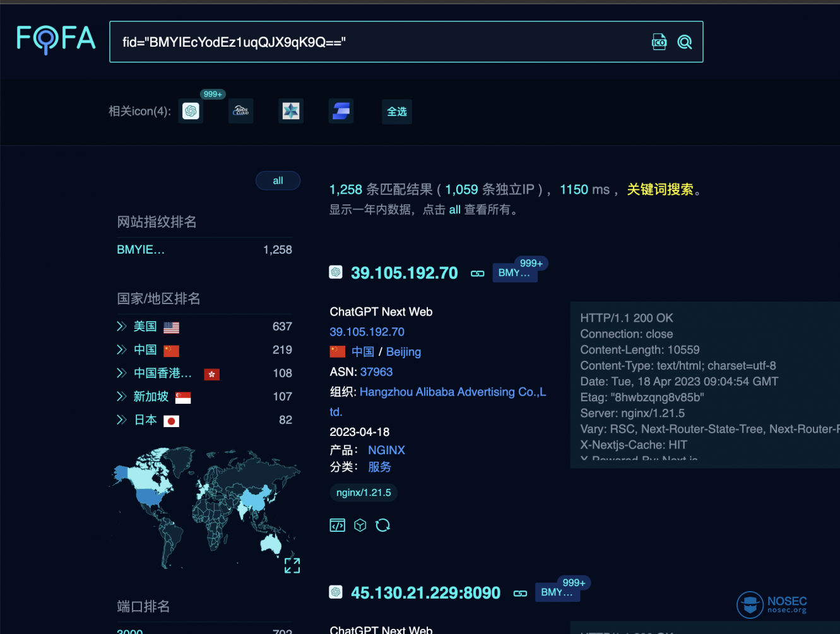840x634 pixels.
Task: Filter by 中国 in the country ranking
Action: pyautogui.click(x=145, y=349)
